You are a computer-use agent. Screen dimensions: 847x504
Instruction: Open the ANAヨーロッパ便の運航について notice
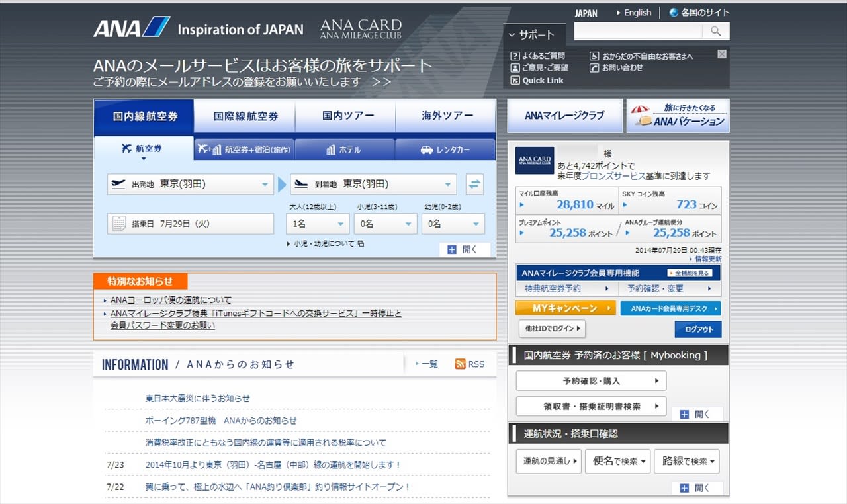(x=171, y=300)
